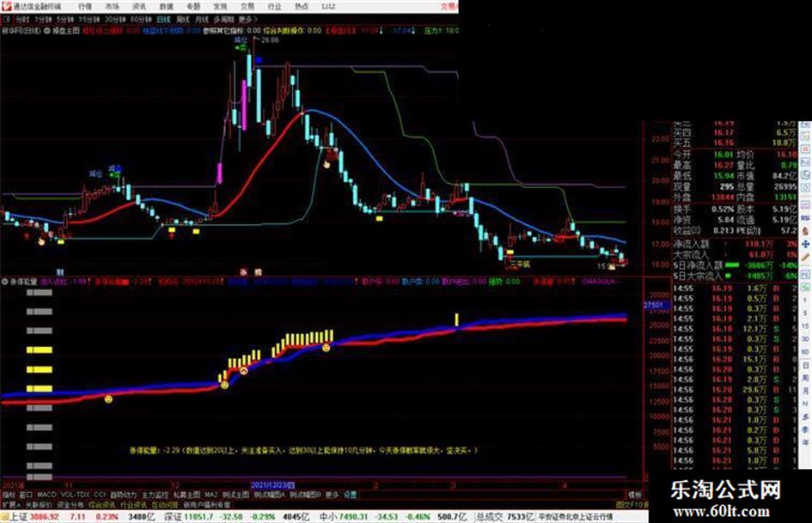
Task: Click the 5日净流入额 capital flow row
Action: pos(735,265)
